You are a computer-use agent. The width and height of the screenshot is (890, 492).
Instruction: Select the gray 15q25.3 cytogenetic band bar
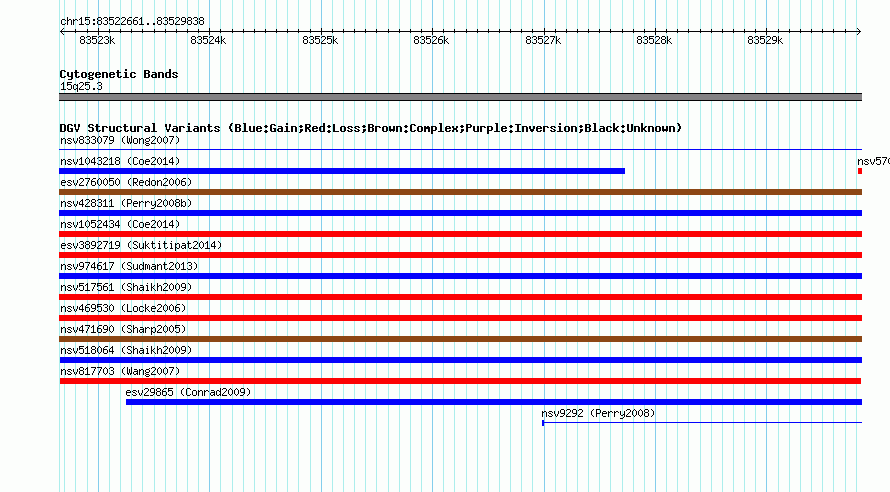tap(460, 97)
